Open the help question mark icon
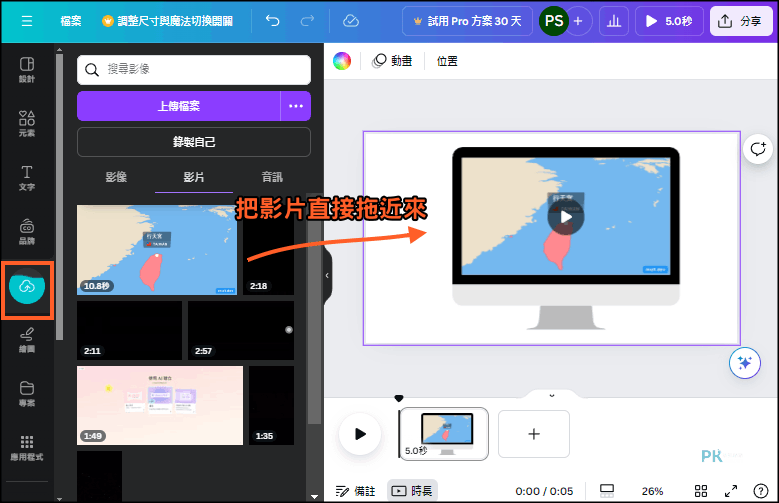This screenshot has width=779, height=503. point(761,491)
